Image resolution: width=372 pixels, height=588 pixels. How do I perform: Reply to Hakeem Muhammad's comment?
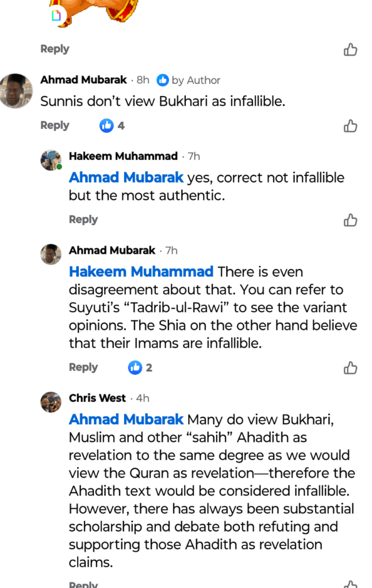click(x=83, y=220)
